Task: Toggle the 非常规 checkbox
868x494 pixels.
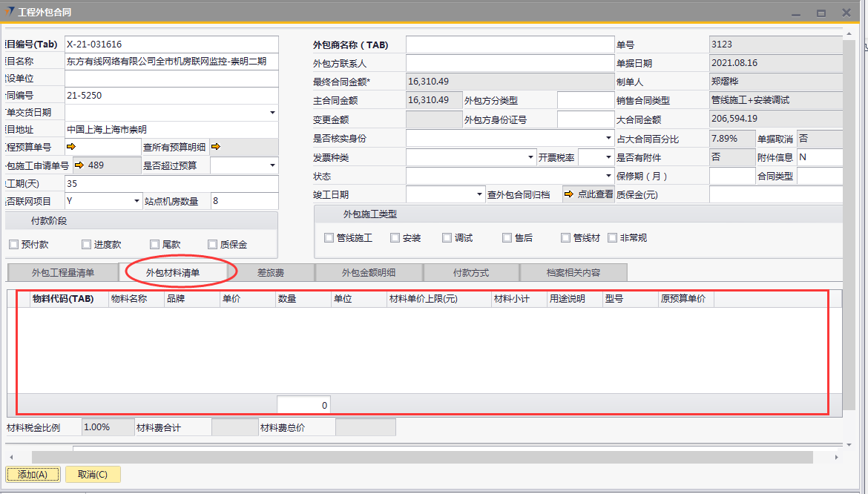Action: 612,238
